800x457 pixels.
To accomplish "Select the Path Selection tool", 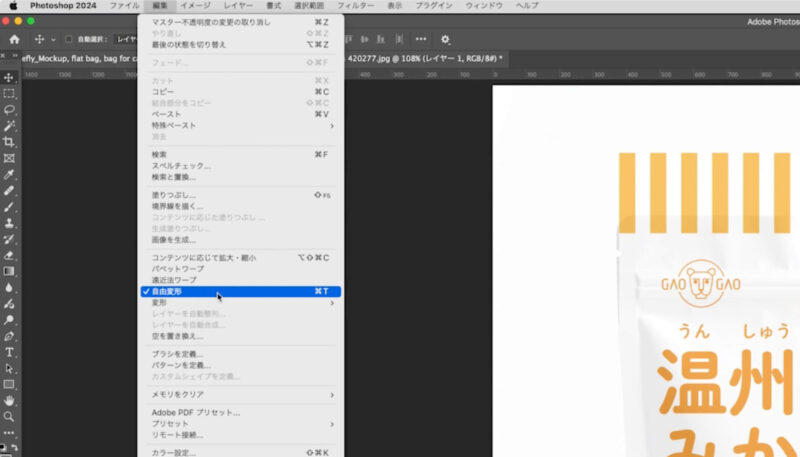I will pos(9,368).
